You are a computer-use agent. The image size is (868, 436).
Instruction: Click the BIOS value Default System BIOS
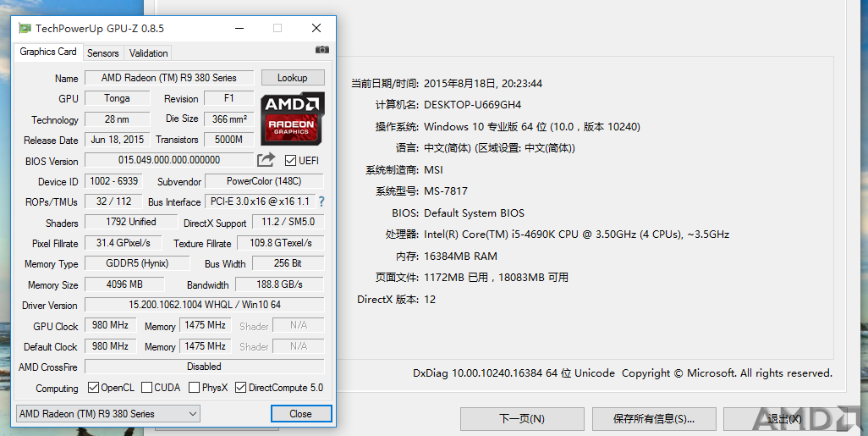point(474,213)
